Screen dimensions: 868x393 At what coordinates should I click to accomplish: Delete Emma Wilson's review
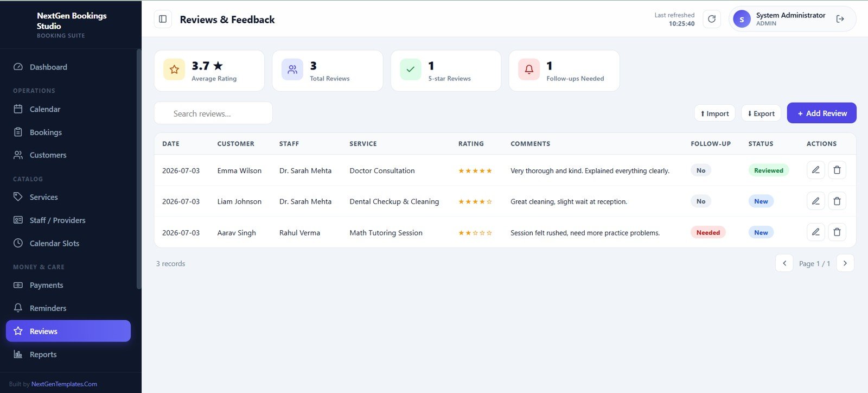(x=837, y=170)
